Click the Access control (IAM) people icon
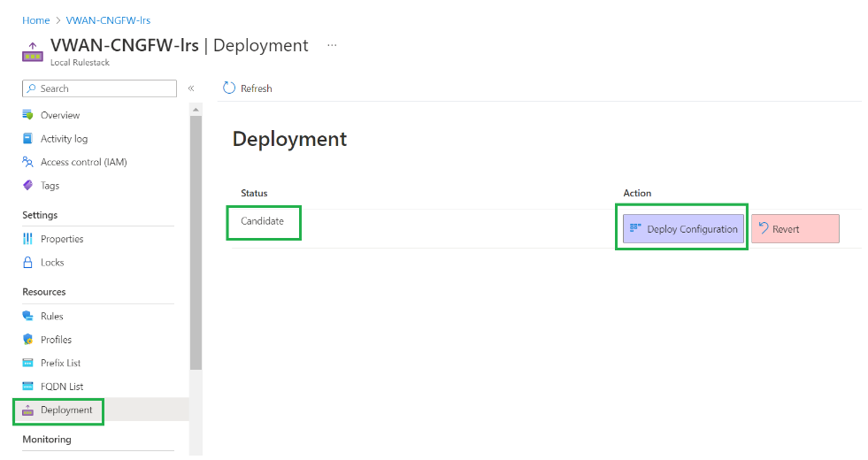The height and width of the screenshot is (460, 868). [x=27, y=162]
